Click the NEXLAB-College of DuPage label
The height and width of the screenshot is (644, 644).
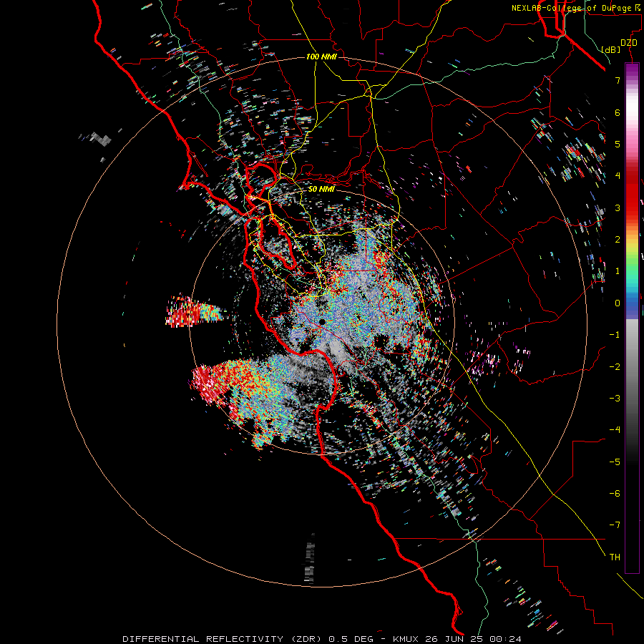point(577,8)
